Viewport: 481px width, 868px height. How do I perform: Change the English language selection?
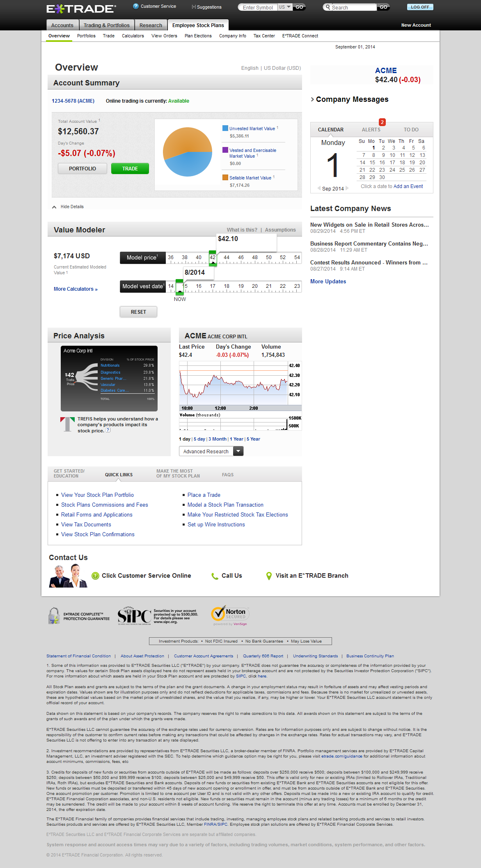pyautogui.click(x=250, y=68)
